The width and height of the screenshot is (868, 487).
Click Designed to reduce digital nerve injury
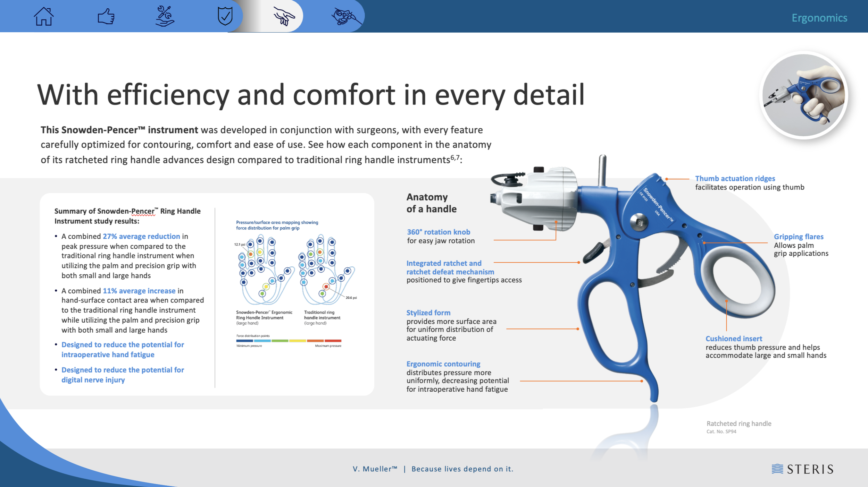point(123,375)
